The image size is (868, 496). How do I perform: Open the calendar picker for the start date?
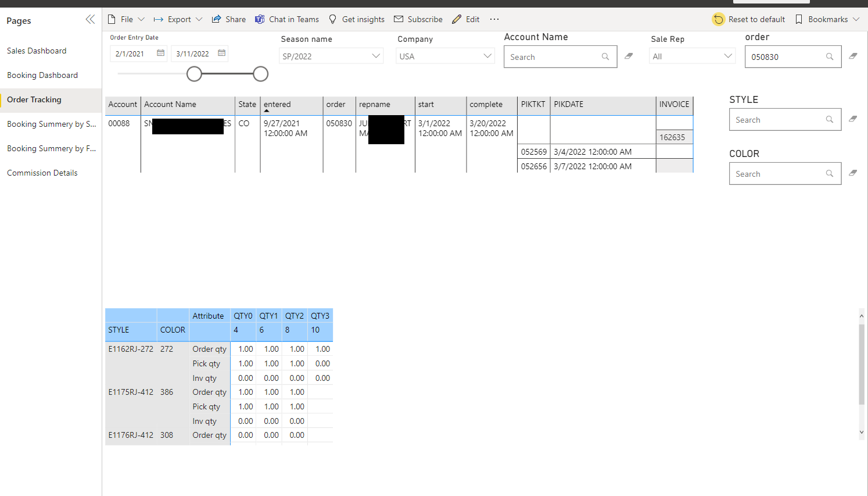(x=160, y=53)
